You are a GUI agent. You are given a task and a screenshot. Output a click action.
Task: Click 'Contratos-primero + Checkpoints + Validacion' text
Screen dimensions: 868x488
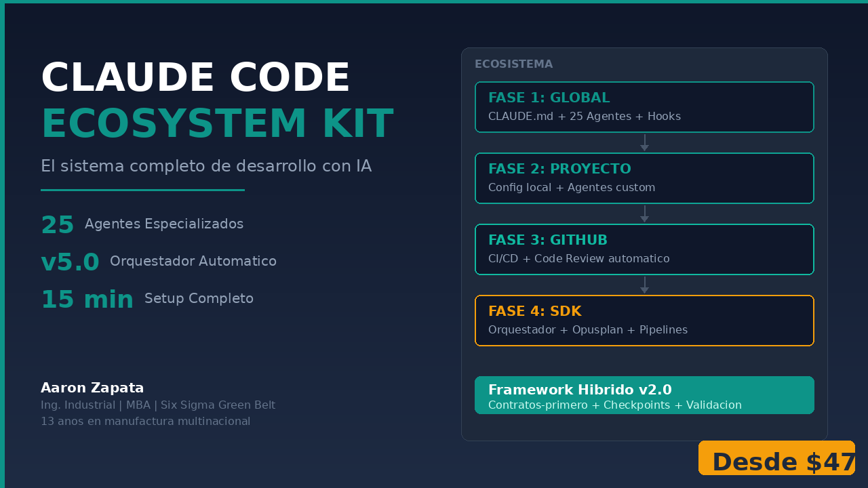615,405
